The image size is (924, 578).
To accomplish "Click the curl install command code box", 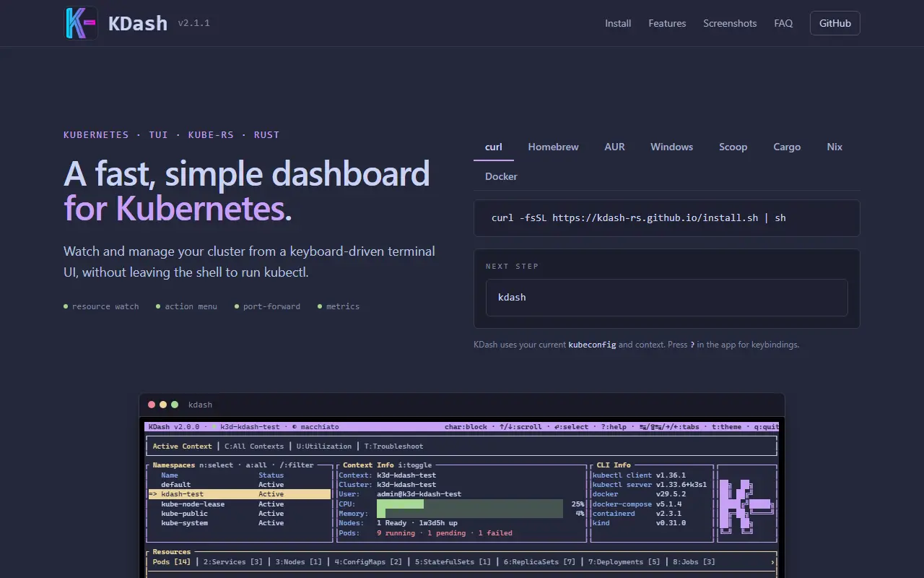I will click(667, 218).
